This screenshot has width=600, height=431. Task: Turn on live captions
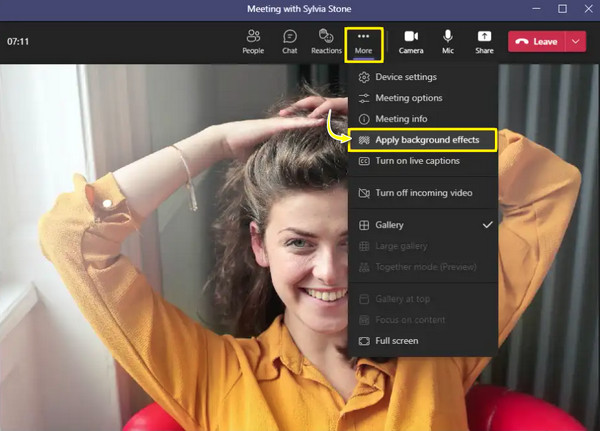click(423, 161)
